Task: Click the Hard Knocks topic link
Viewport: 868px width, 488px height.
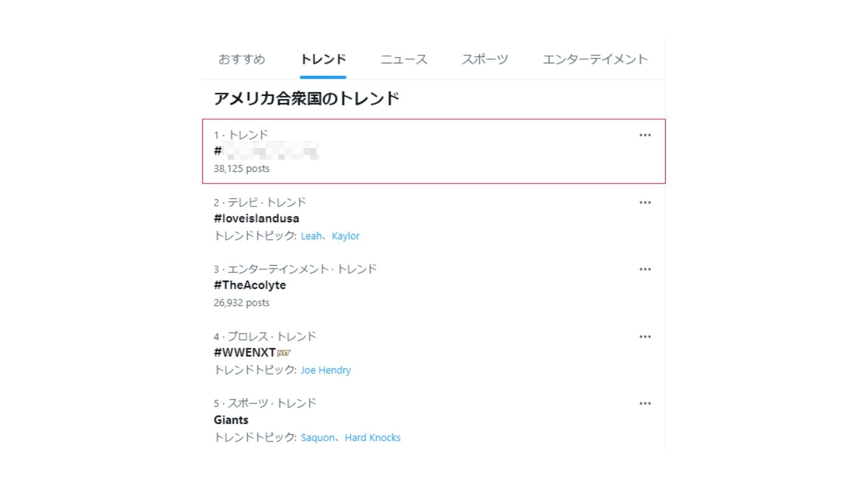Action: point(373,437)
